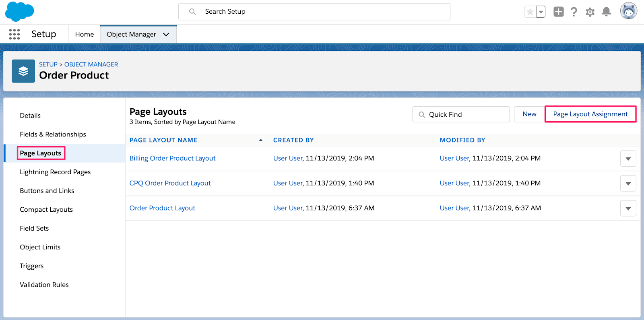Viewport: 644px width, 320px height.
Task: Open Fields & Relationships in the sidebar
Action: coord(53,134)
